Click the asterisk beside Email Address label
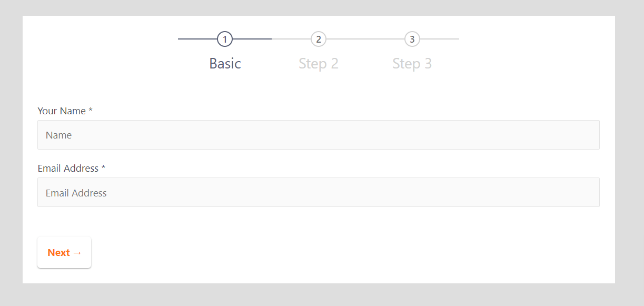Image resolution: width=644 pixels, height=306 pixels. pyautogui.click(x=104, y=167)
